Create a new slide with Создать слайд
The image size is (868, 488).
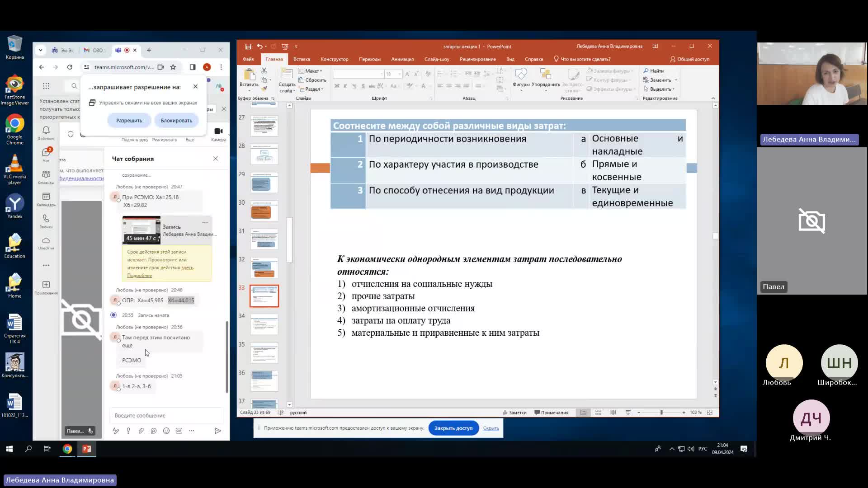tap(287, 80)
